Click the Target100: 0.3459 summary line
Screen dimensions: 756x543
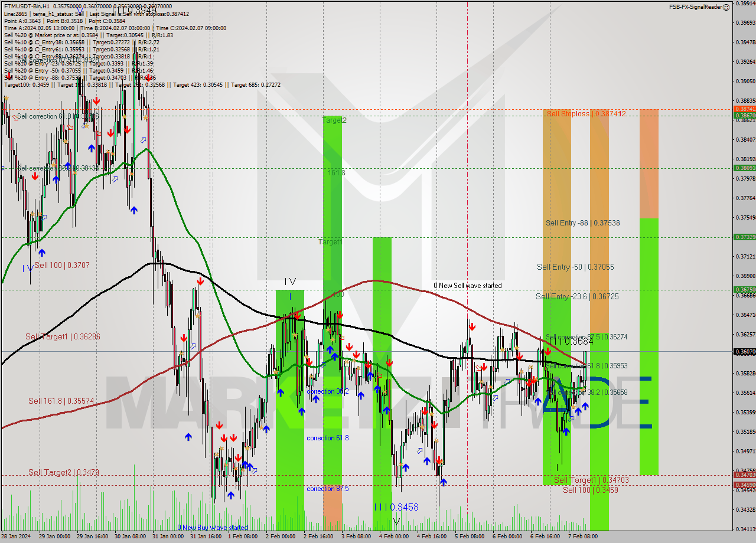point(142,85)
